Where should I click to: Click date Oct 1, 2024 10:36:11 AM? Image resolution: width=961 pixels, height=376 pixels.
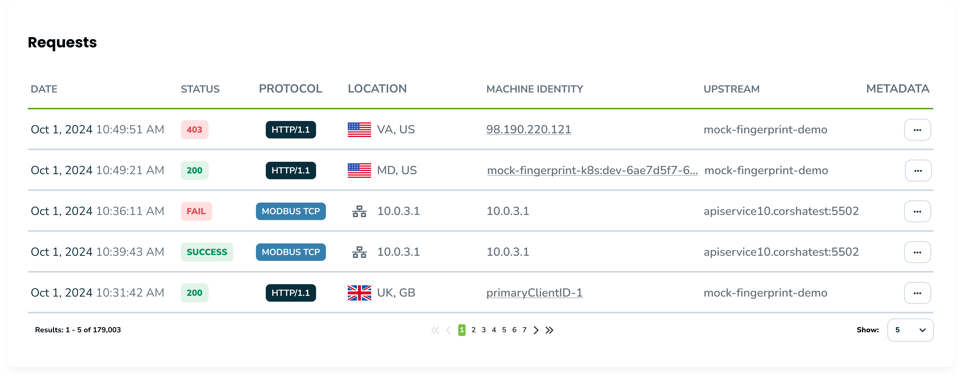[x=97, y=211]
